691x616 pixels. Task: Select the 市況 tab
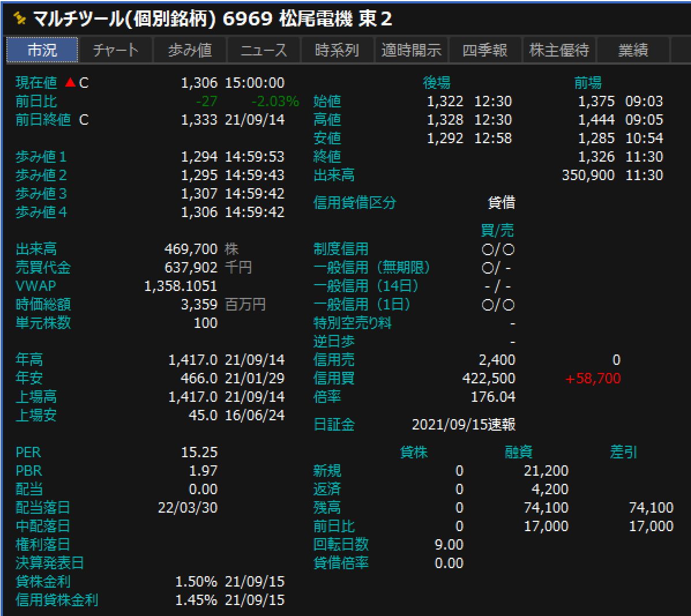pyautogui.click(x=42, y=50)
